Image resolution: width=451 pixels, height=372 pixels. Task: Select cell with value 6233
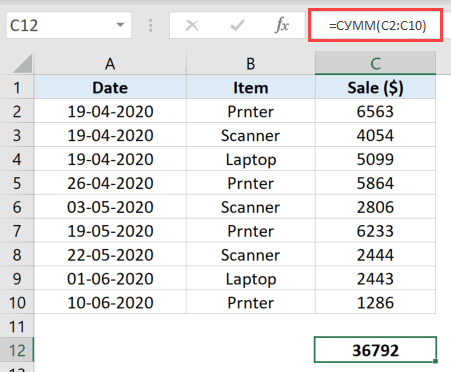click(x=375, y=231)
